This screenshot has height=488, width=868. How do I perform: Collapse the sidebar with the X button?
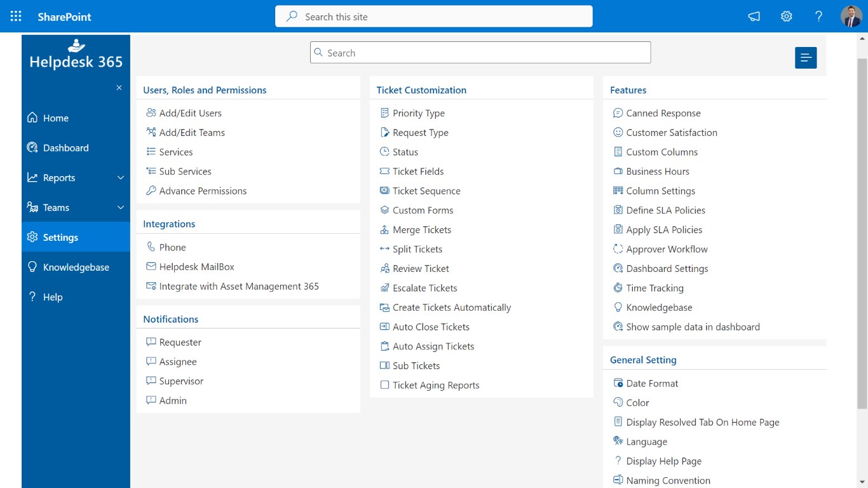[119, 88]
